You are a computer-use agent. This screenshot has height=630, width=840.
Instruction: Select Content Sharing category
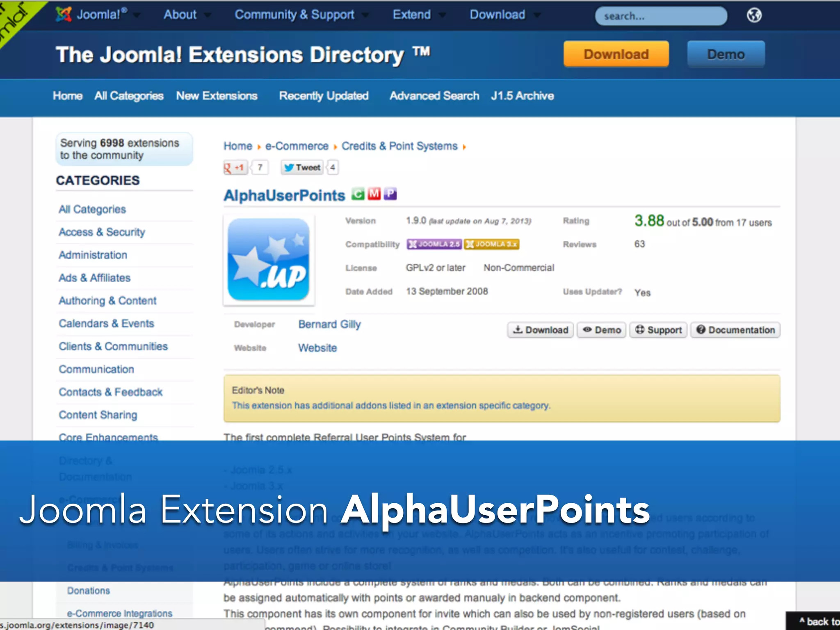point(98,415)
